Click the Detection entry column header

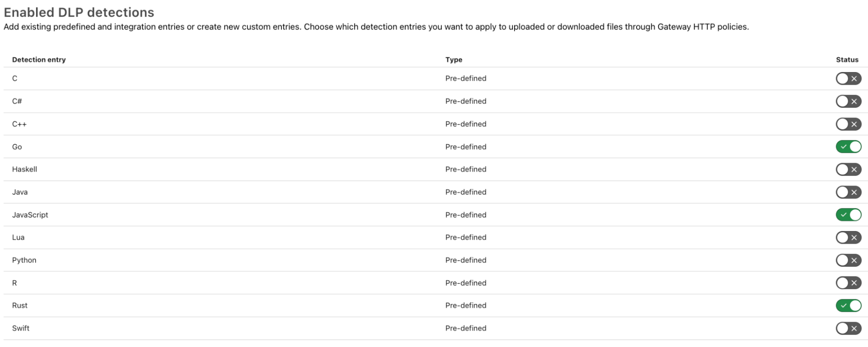click(39, 59)
